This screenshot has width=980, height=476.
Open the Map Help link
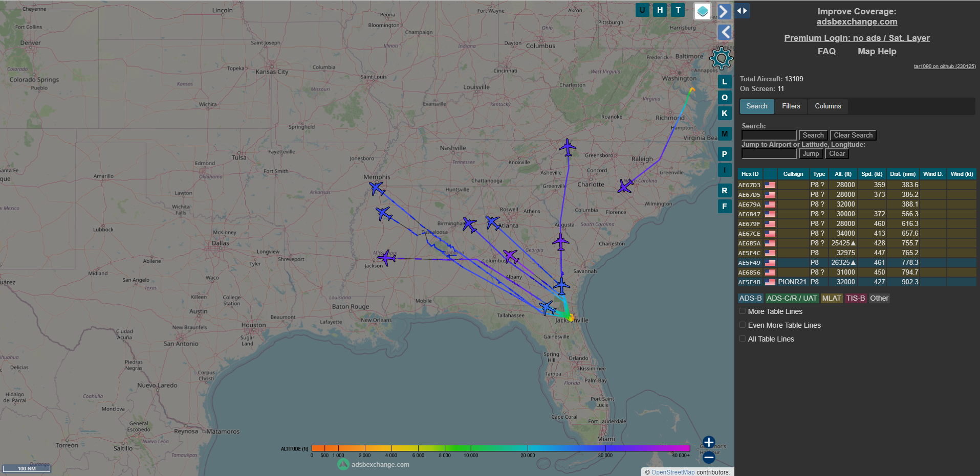877,51
